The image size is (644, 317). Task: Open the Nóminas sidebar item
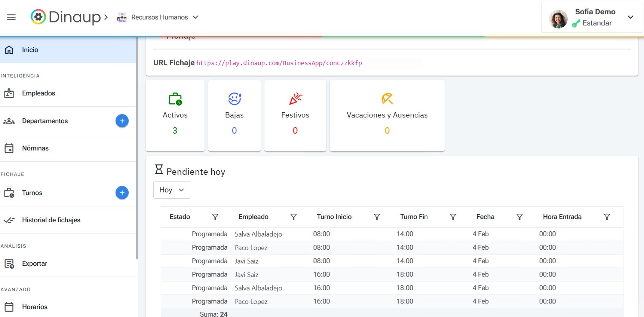(35, 148)
